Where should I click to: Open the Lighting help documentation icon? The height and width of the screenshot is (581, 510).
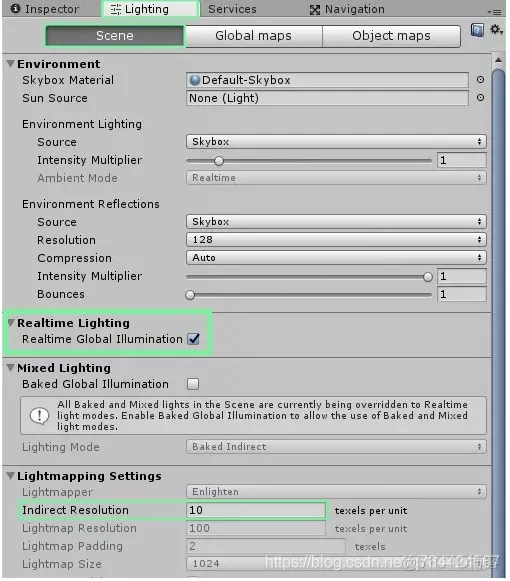[x=477, y=30]
